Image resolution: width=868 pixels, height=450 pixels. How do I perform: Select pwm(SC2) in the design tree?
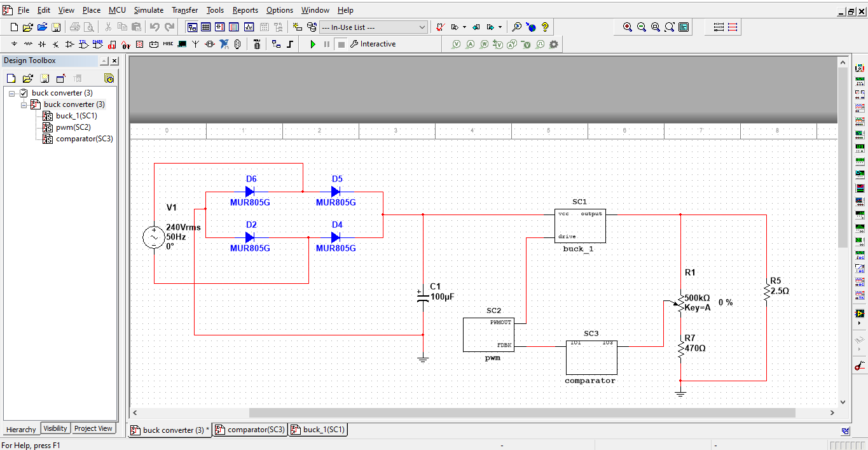73,127
